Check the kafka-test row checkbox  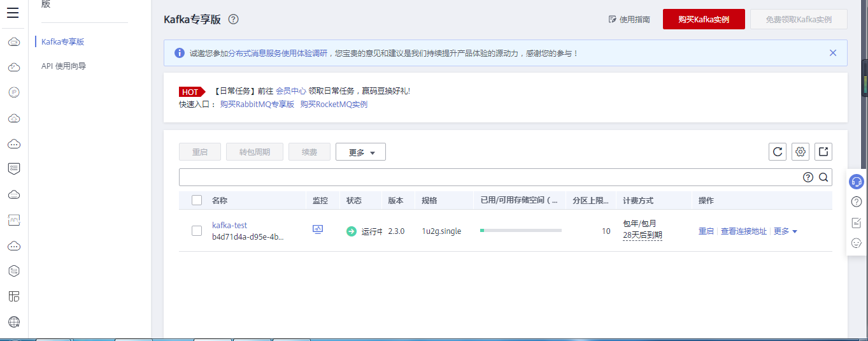(197, 231)
